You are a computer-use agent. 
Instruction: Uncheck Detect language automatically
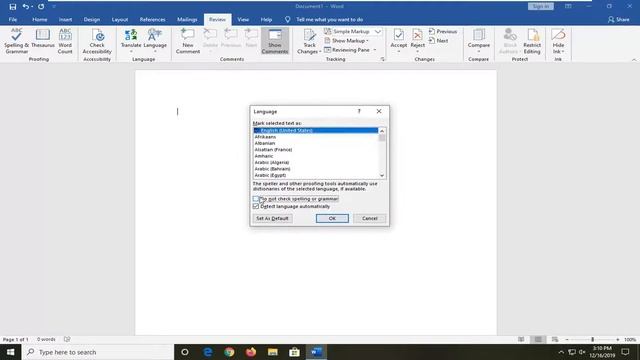click(x=256, y=207)
